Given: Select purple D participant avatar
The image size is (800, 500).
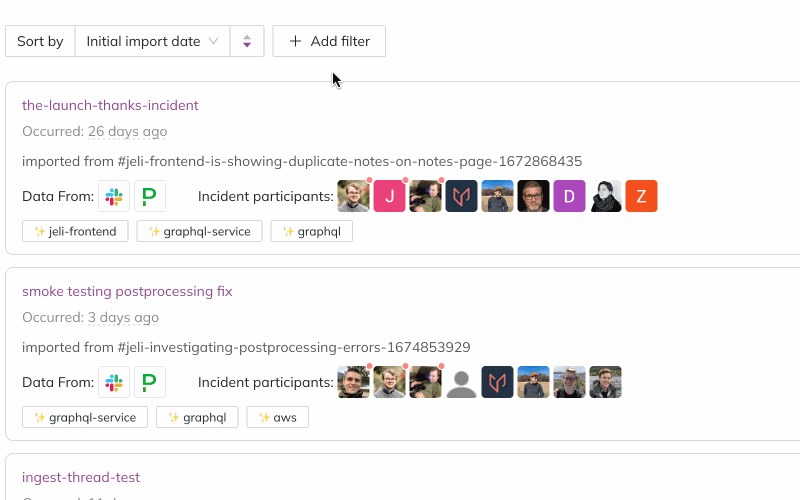Looking at the screenshot, I should coord(569,196).
